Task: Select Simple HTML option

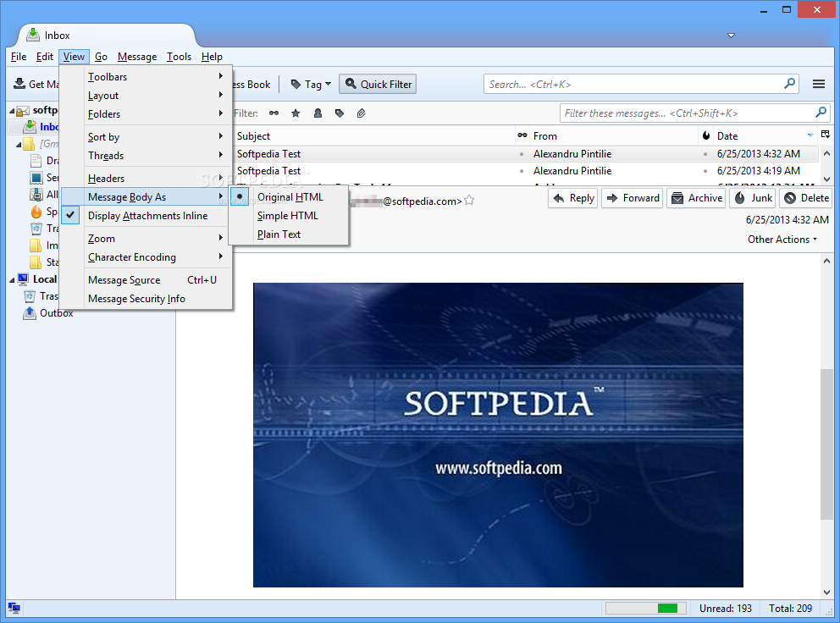Action: 290,215
